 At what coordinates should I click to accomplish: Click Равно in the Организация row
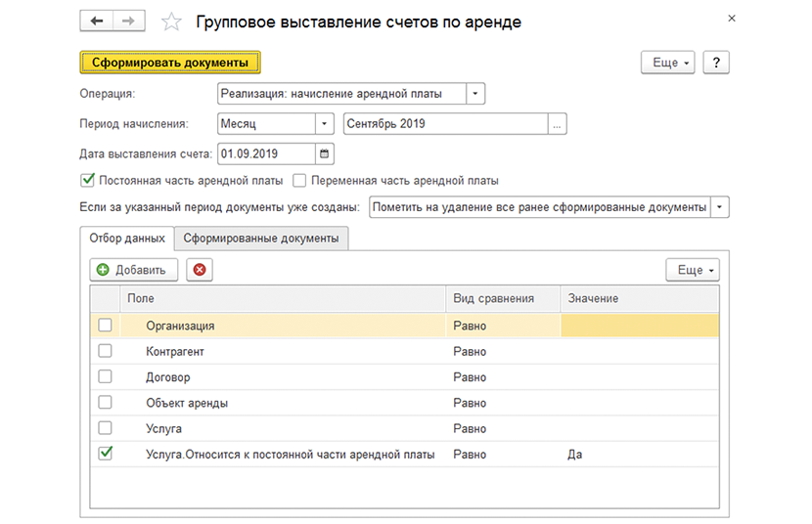click(x=470, y=326)
